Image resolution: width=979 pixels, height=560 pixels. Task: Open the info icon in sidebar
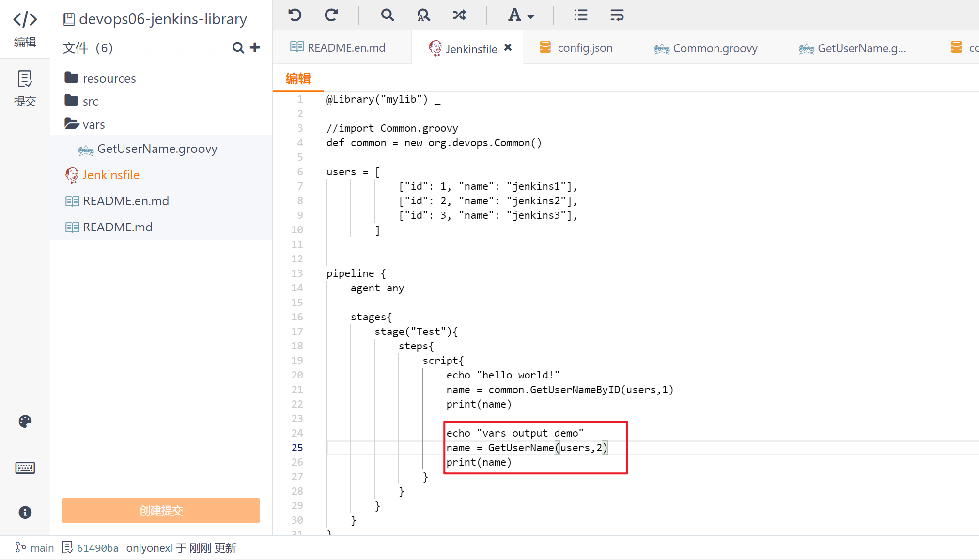(x=25, y=512)
